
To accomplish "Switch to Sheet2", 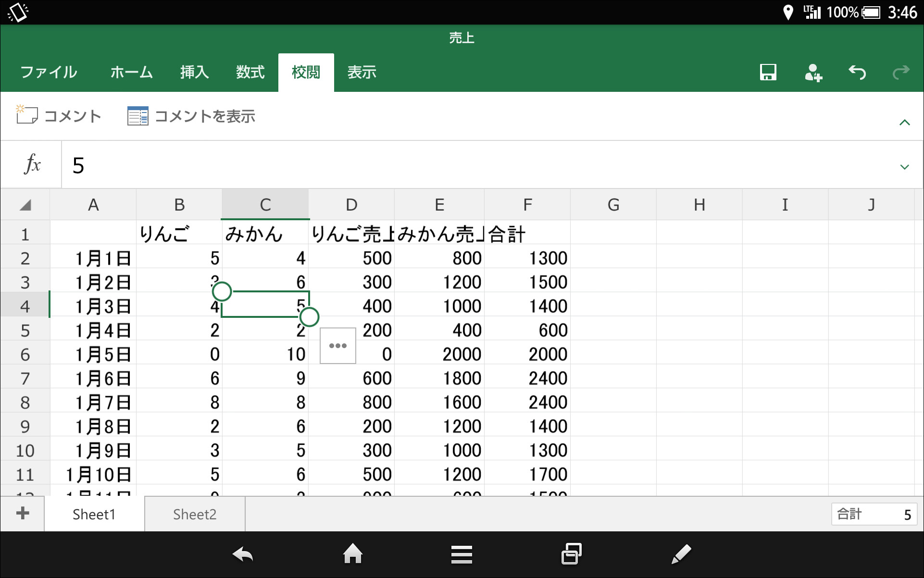I will click(194, 514).
